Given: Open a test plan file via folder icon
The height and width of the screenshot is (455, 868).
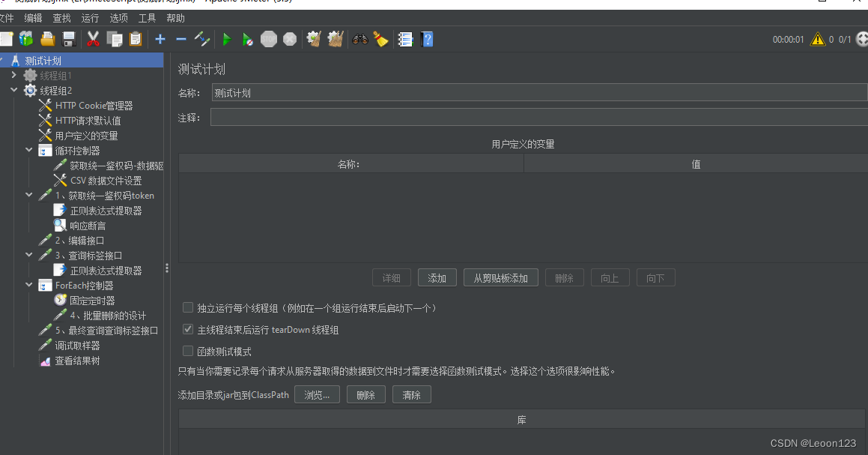Looking at the screenshot, I should (x=48, y=39).
